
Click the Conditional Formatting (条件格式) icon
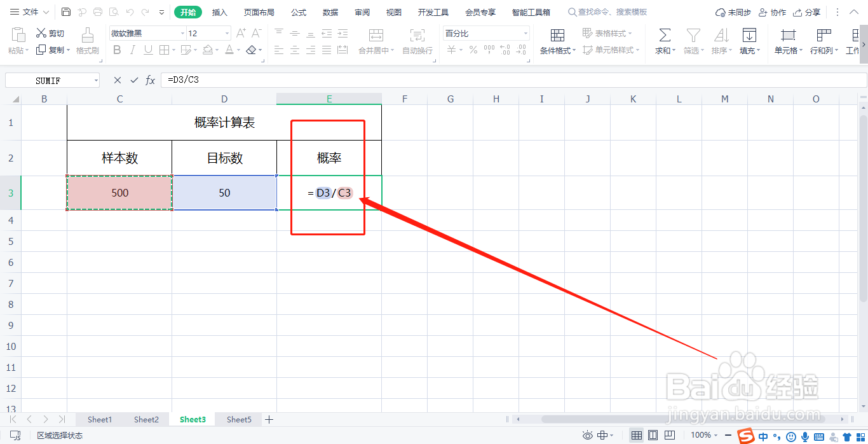(x=557, y=35)
